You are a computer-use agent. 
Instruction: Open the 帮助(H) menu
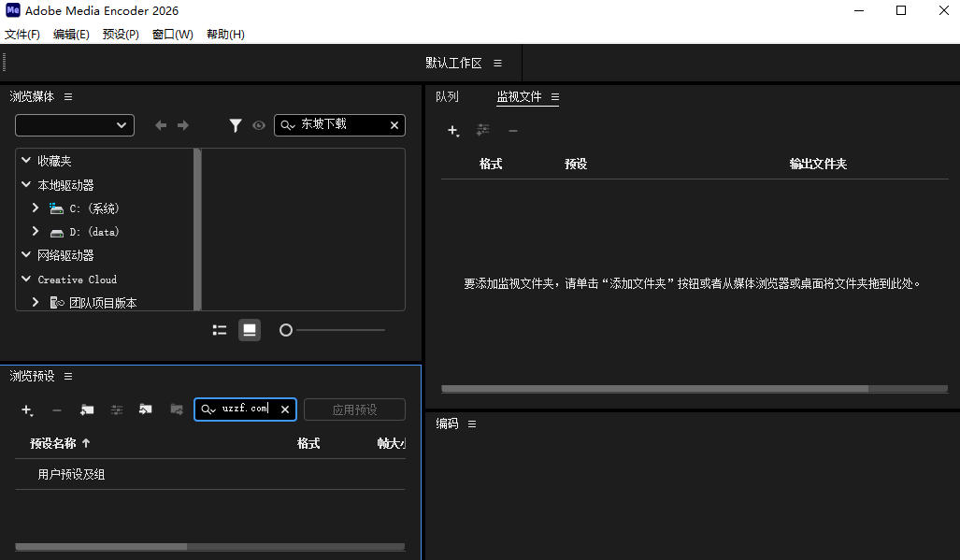[x=225, y=35]
